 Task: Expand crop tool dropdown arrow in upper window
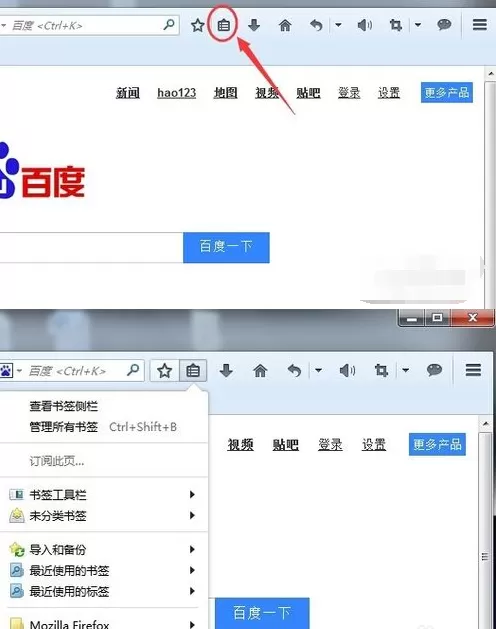[418, 25]
